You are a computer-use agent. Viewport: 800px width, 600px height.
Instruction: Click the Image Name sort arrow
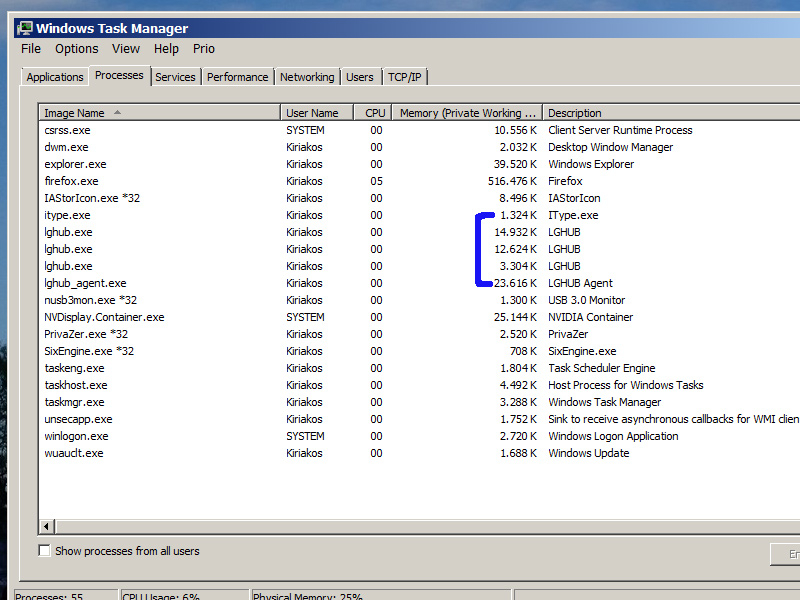click(118, 113)
